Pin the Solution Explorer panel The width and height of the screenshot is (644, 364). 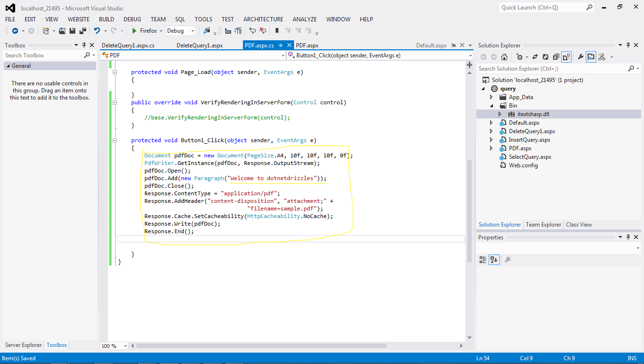click(x=628, y=45)
